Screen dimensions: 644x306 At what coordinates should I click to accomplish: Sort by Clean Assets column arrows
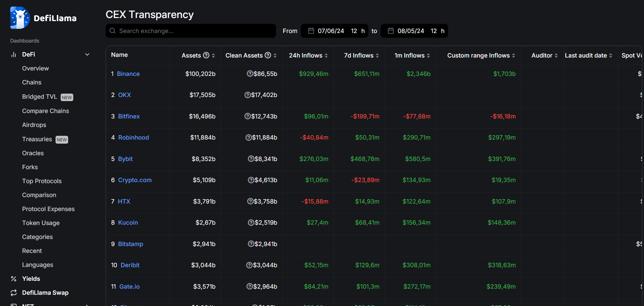pos(275,55)
